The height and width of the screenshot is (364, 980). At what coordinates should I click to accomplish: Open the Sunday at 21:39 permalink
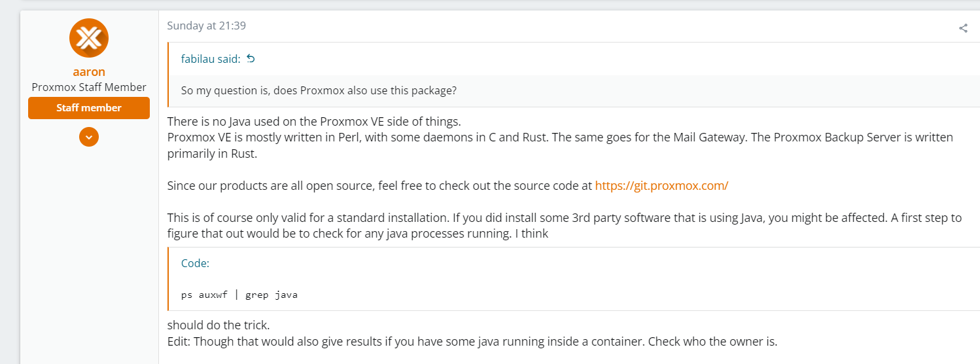click(207, 26)
